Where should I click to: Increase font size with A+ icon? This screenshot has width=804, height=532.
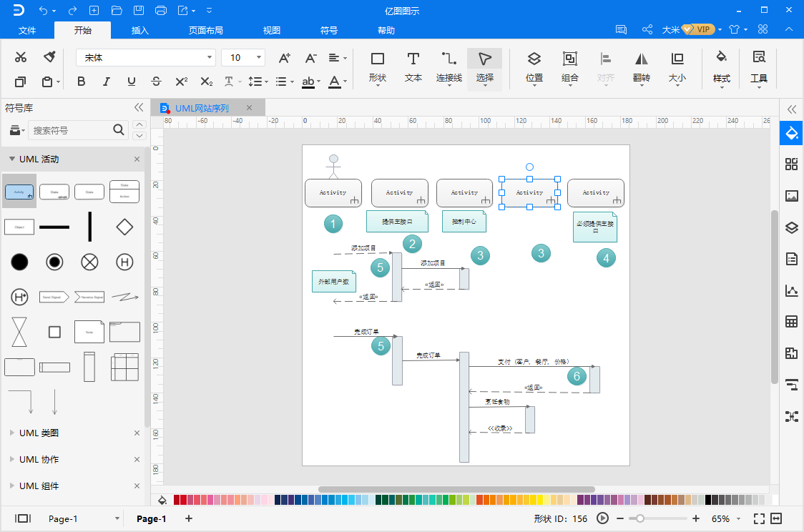[285, 58]
